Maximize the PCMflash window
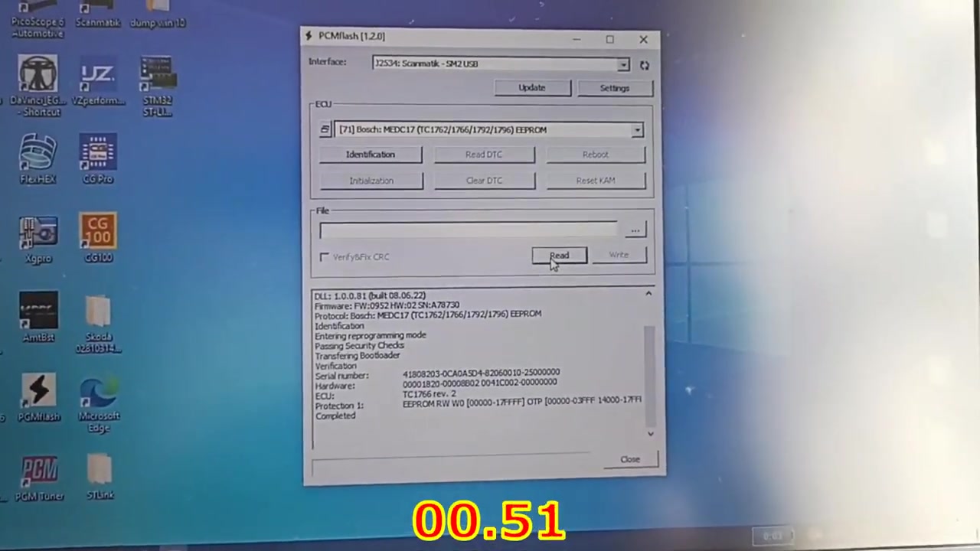The image size is (980, 551). click(609, 39)
